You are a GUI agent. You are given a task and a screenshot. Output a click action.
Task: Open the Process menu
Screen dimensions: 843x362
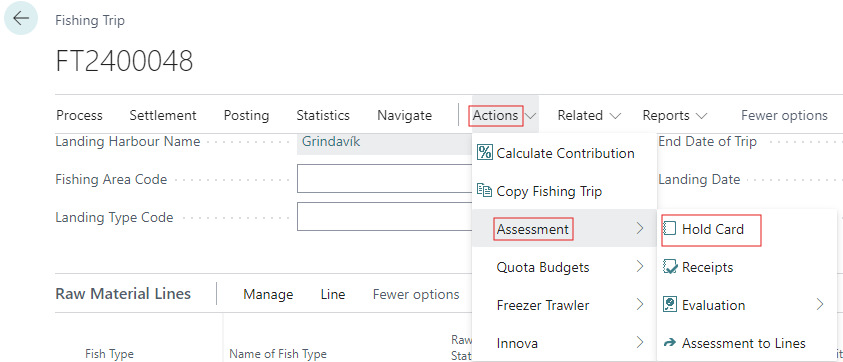(x=80, y=116)
